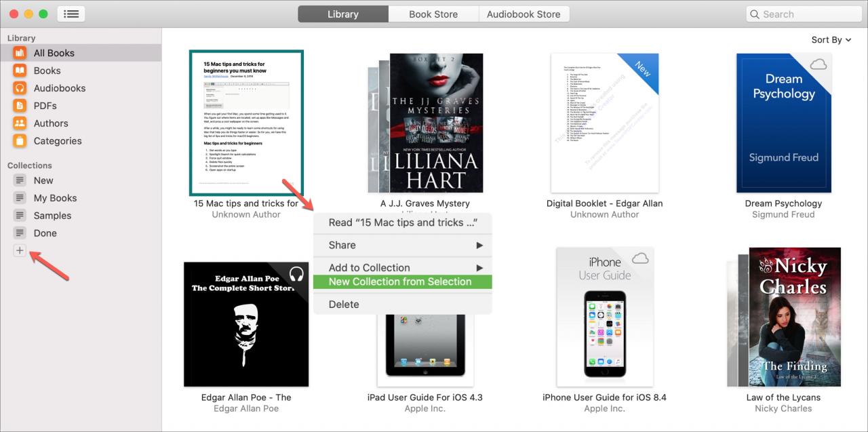Click the Books sidebar icon
This screenshot has height=432, width=868.
(20, 71)
